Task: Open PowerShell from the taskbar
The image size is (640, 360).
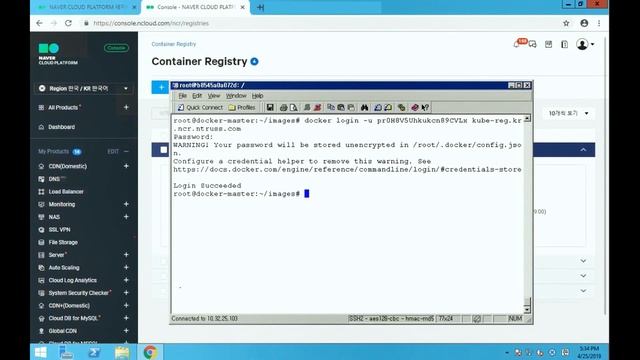Action: click(x=94, y=352)
